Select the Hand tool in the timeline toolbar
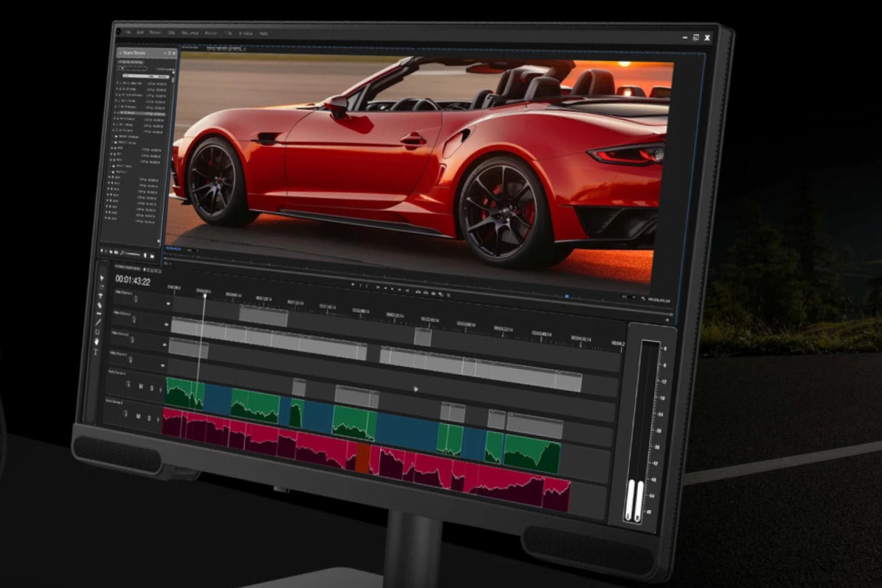This screenshot has height=588, width=882. (97, 341)
